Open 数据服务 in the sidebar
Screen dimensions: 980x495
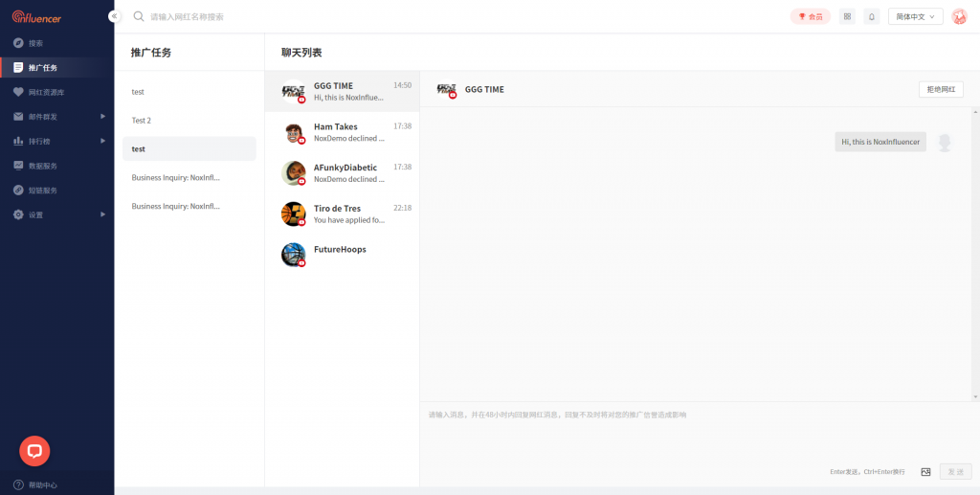tap(43, 166)
